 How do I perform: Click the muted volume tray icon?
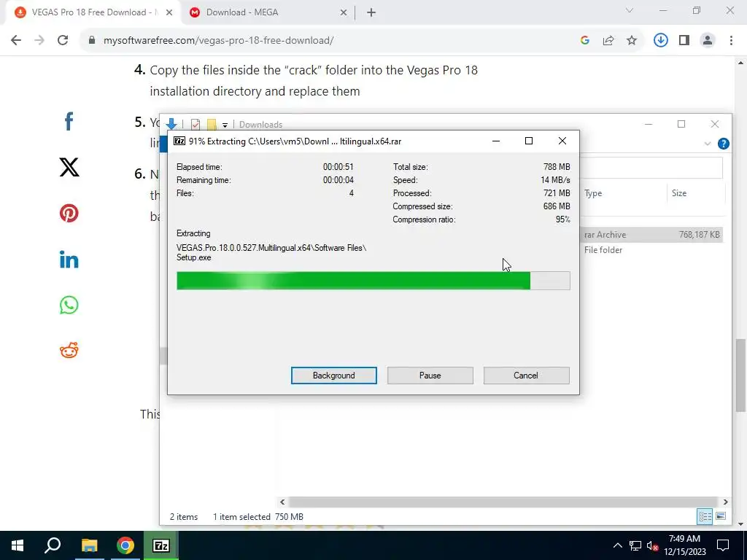tap(652, 545)
